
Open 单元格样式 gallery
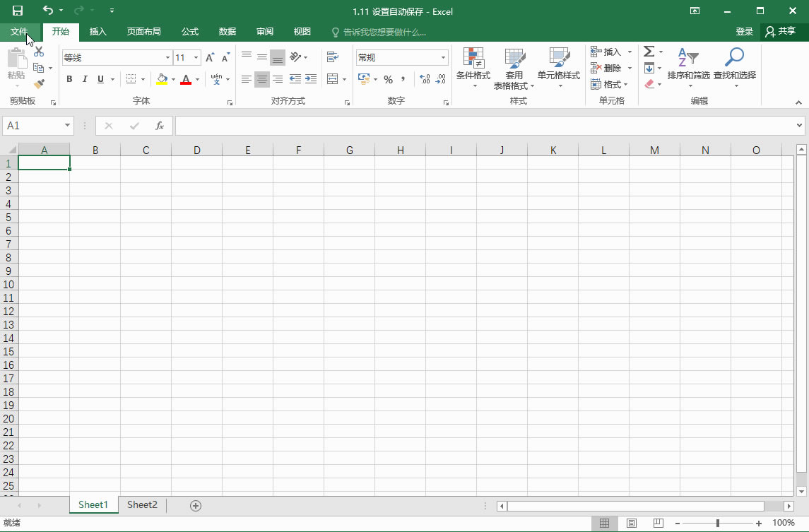[559, 67]
